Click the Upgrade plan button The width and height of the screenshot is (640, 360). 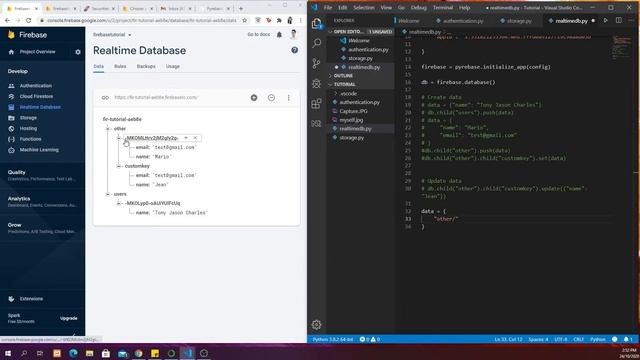[x=69, y=318]
